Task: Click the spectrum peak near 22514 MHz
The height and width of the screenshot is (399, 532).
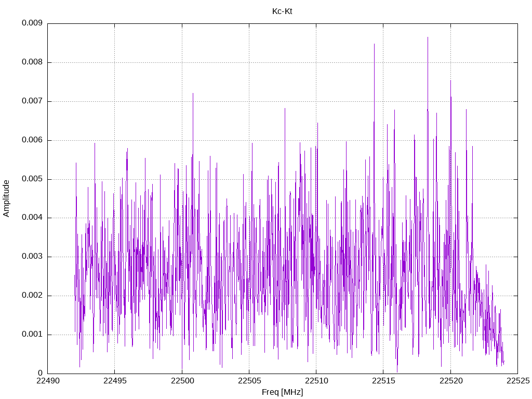Action: pos(374,44)
